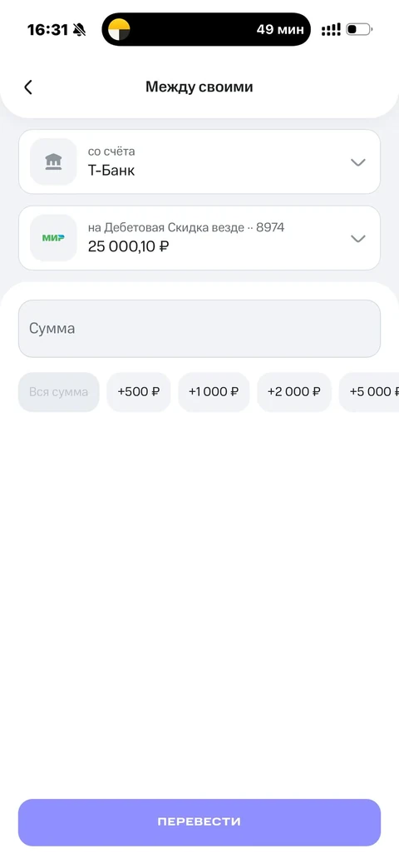Open the Дебетовая Скидка везде card selector
This screenshot has height=868, width=399.
tap(199, 238)
